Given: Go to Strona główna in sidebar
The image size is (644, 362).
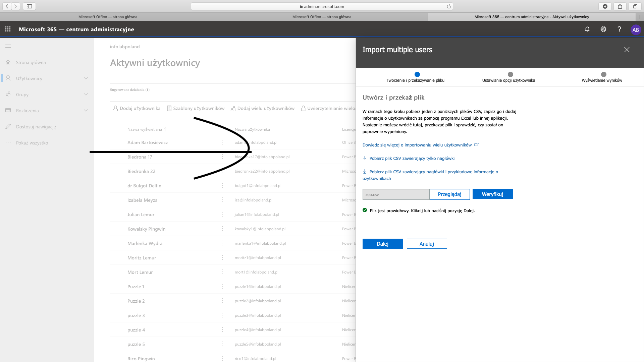Looking at the screenshot, I should (x=31, y=62).
